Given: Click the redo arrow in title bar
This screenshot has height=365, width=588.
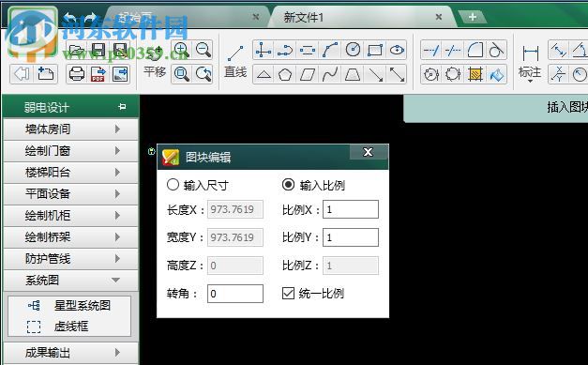Looking at the screenshot, I should (x=91, y=17).
